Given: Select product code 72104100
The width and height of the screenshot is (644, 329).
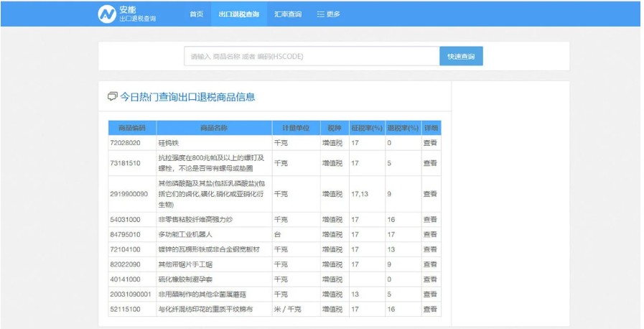Looking at the screenshot, I should click(125, 249).
